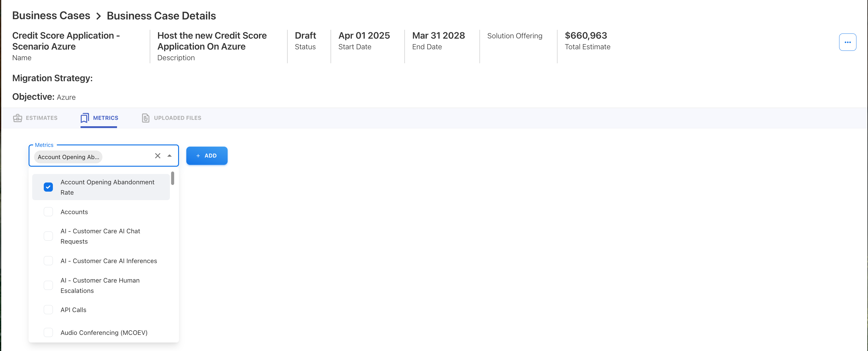This screenshot has width=868, height=351.
Task: Click Business Case Details breadcrumb
Action: [161, 16]
